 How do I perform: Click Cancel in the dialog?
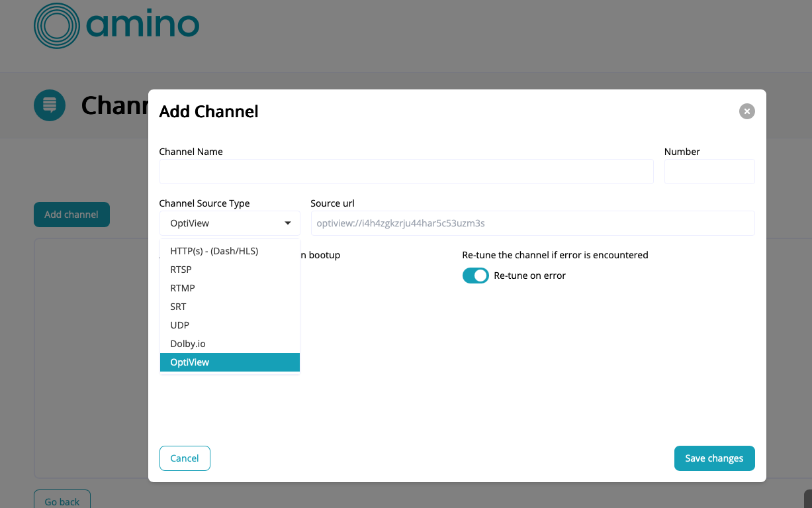[185, 458]
